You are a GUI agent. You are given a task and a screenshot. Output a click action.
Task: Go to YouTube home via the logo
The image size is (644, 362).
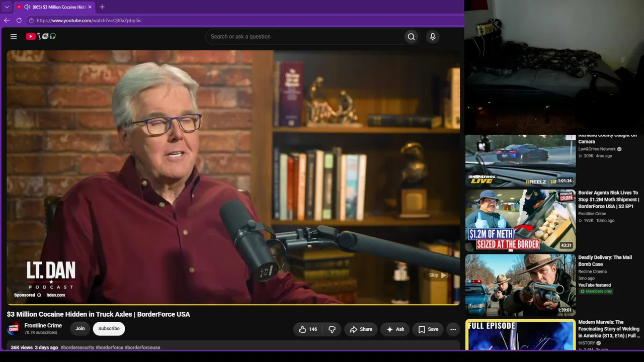[41, 37]
